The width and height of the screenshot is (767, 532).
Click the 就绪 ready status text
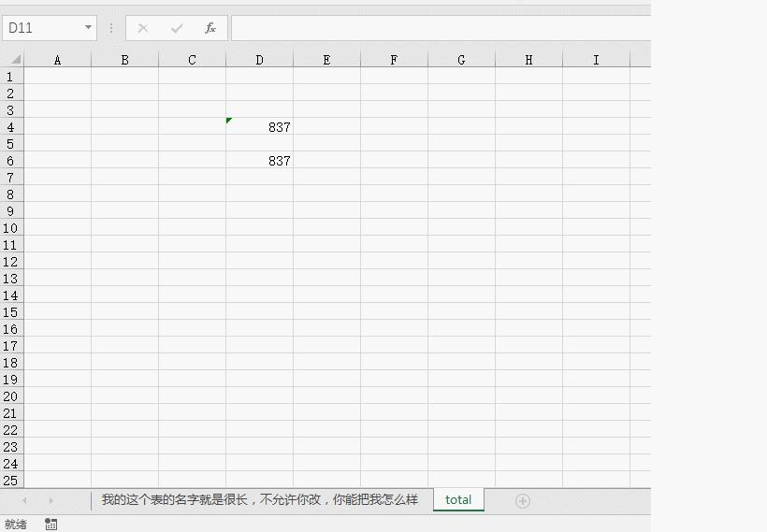pos(16,525)
